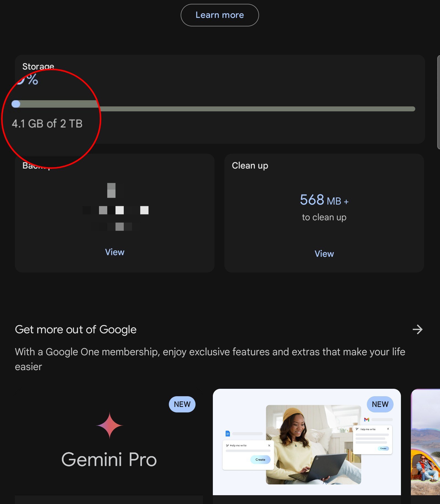Viewport: 440px width, 504px height.
Task: Click the Clean up card heading
Action: (250, 166)
